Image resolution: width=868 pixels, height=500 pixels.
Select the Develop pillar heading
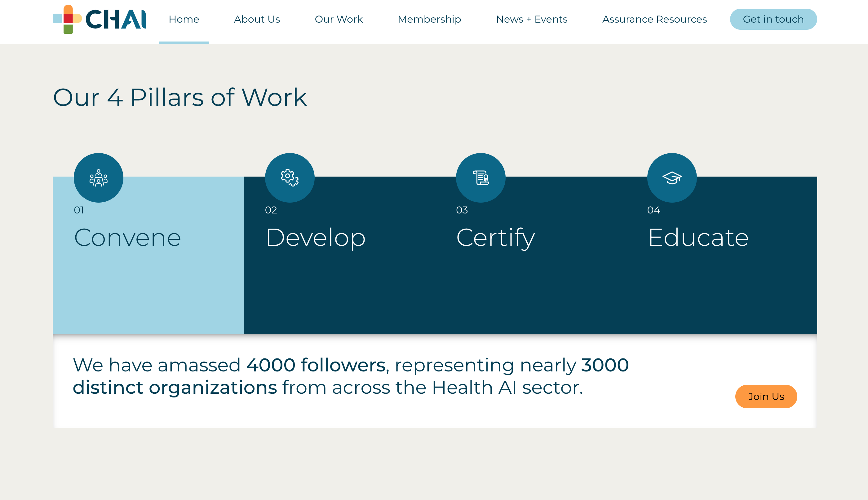316,238
